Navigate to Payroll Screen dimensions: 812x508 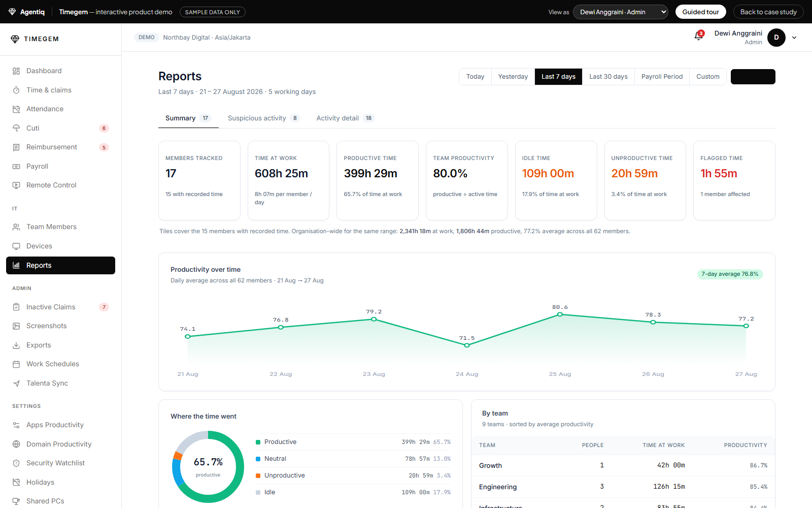(60, 166)
